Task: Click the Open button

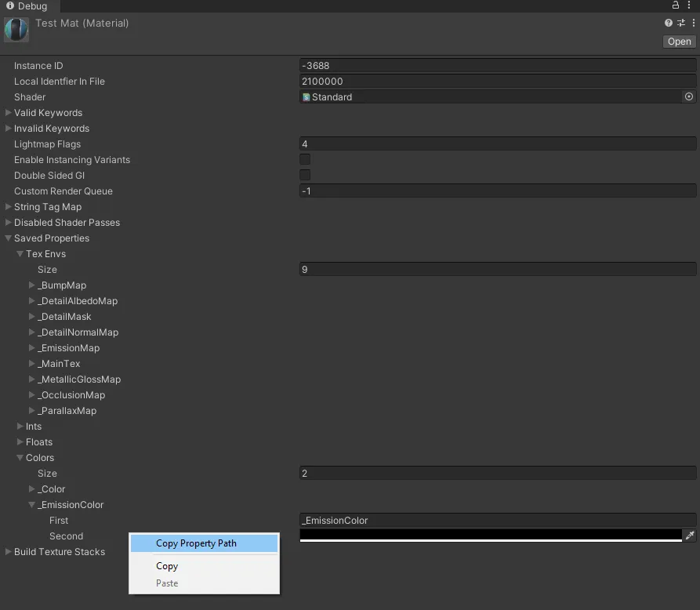Action: pos(679,42)
